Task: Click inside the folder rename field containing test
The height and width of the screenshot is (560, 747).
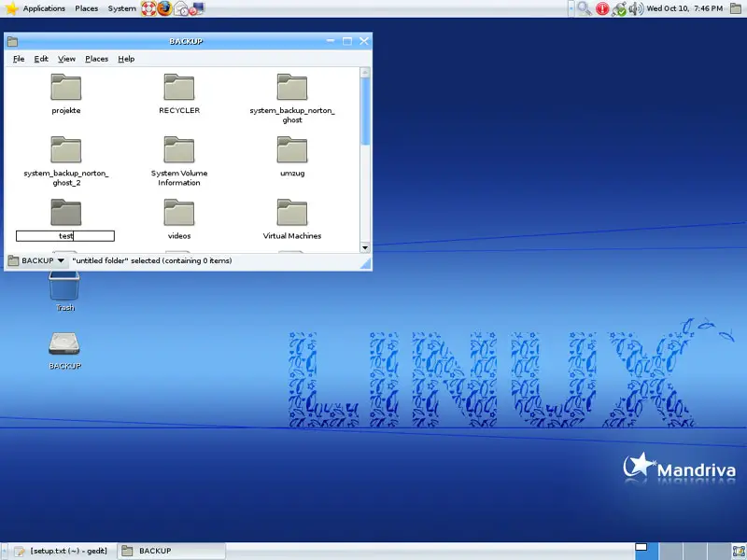Action: coord(65,236)
